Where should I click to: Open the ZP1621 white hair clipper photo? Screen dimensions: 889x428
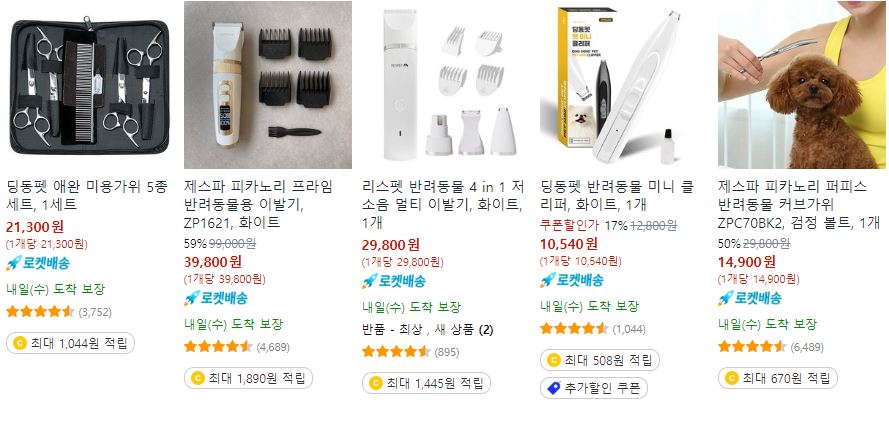click(268, 85)
